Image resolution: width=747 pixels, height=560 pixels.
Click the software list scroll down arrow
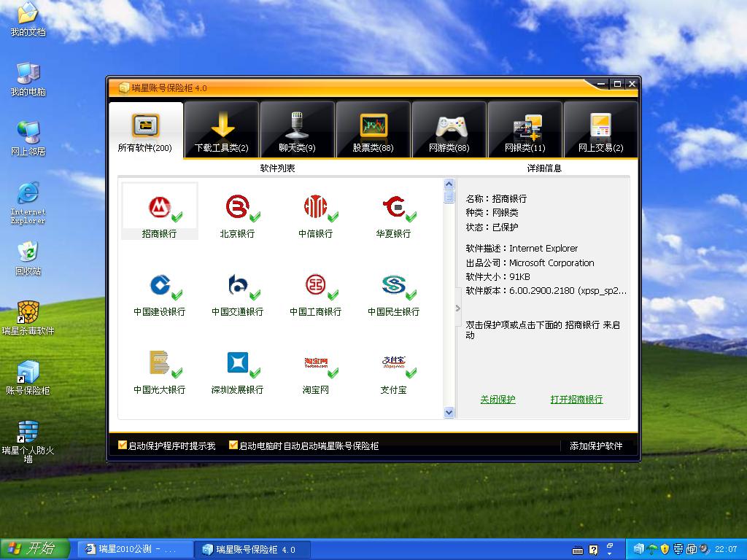pyautogui.click(x=449, y=413)
